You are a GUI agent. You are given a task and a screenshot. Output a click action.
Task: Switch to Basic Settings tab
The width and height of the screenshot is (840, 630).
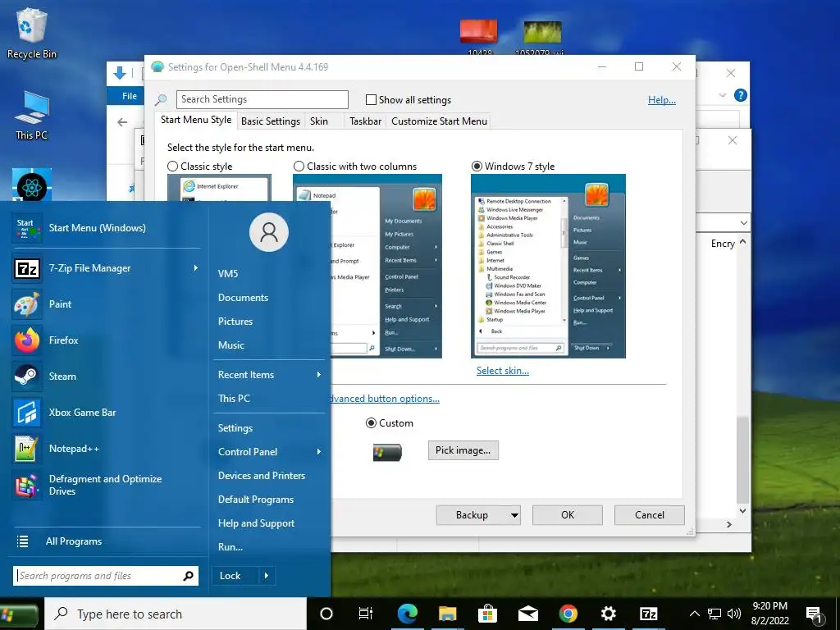[271, 121]
